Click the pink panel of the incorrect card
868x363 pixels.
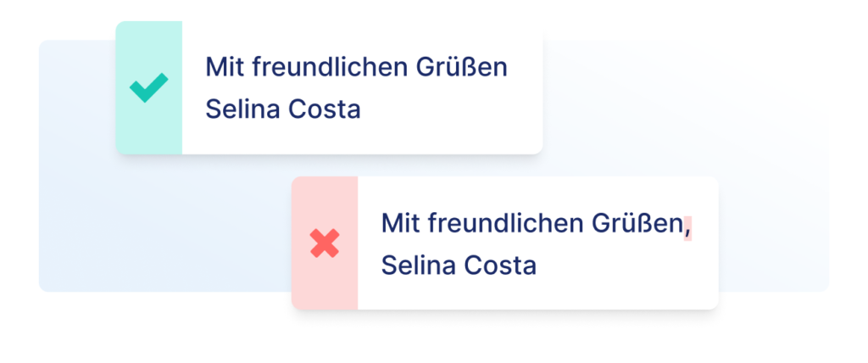click(325, 243)
